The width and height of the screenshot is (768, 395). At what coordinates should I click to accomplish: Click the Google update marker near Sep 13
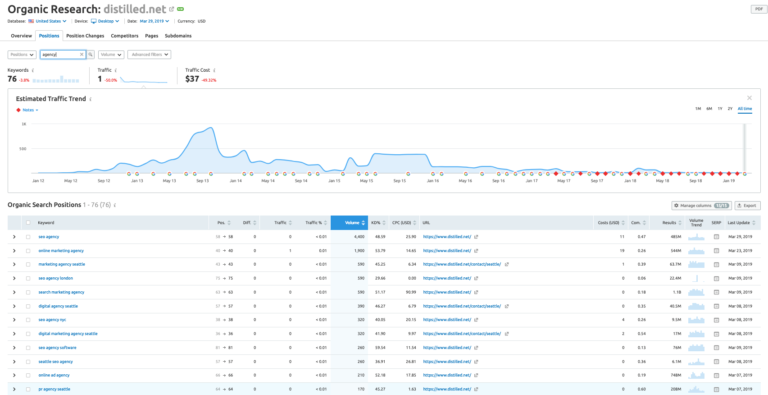pos(211,173)
